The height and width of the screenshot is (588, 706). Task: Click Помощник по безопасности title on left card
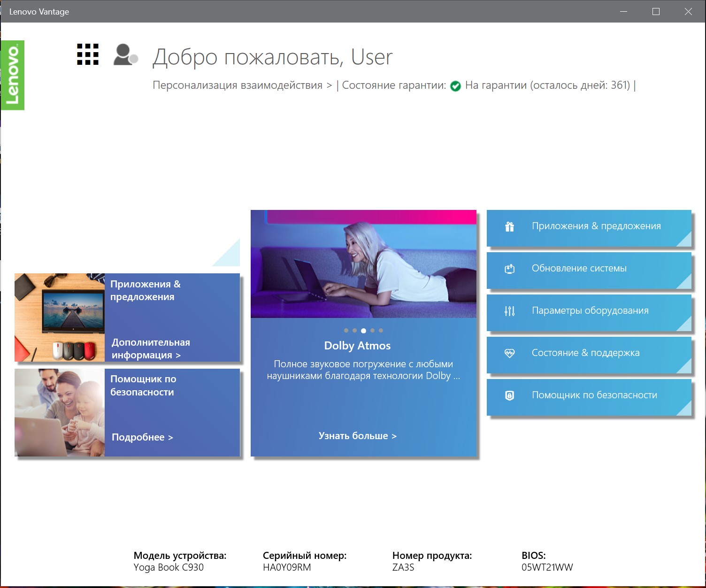[x=143, y=386]
